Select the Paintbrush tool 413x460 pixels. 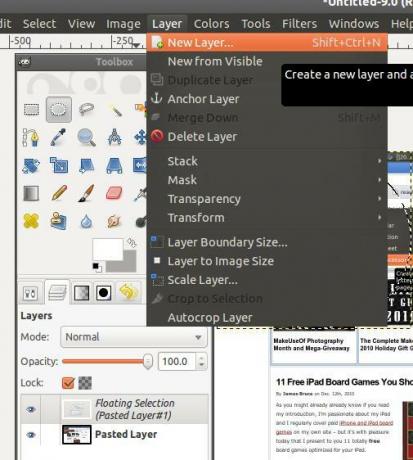(x=87, y=193)
